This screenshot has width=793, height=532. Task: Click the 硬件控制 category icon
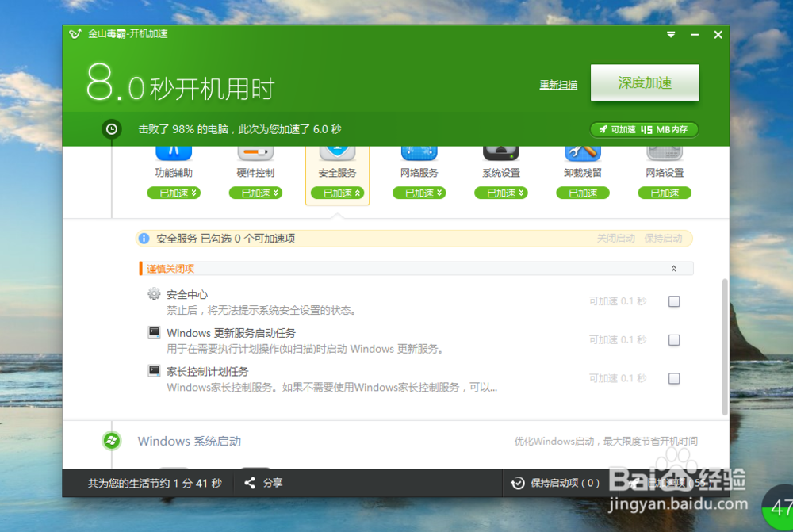[x=255, y=153]
